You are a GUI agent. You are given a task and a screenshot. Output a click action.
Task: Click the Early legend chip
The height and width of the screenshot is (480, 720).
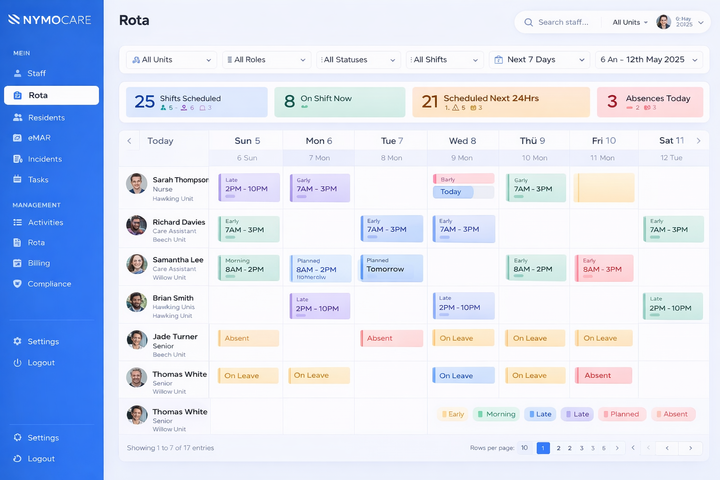tap(453, 414)
